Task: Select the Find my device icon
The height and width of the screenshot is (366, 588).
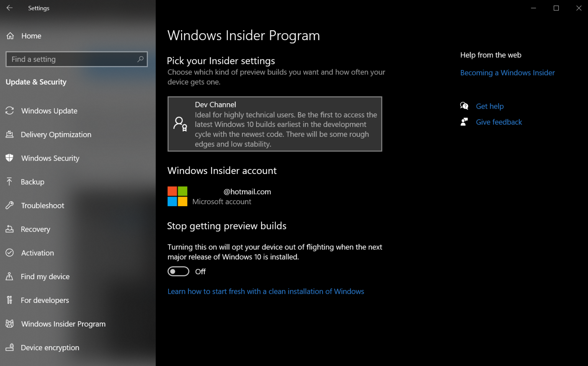Action: (x=10, y=276)
